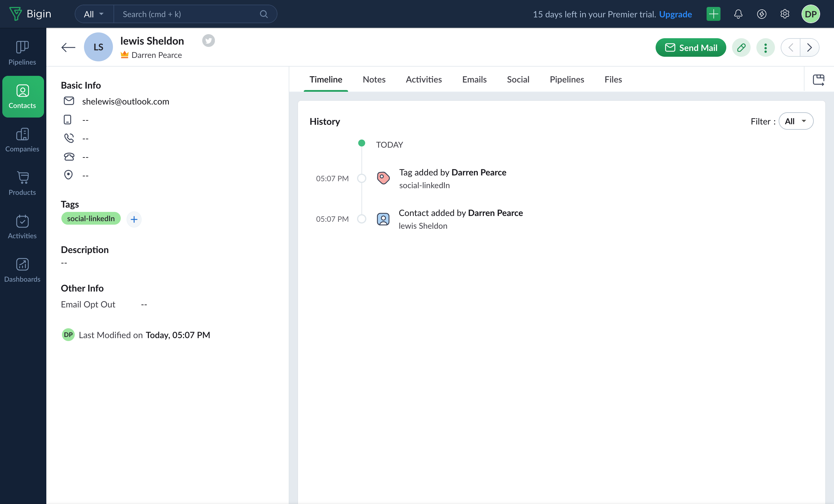The height and width of the screenshot is (504, 834).
Task: Click the edit pencil icon
Action: tap(741, 48)
